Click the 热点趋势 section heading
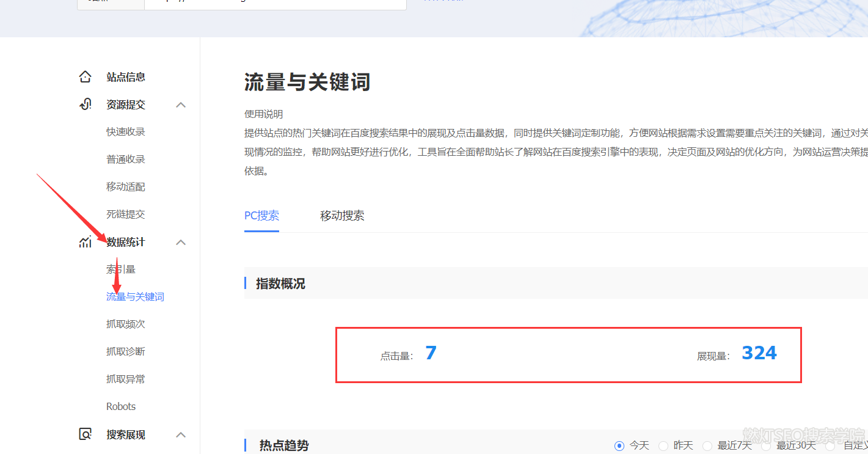Viewport: 868px width, 454px height. pyautogui.click(x=284, y=445)
